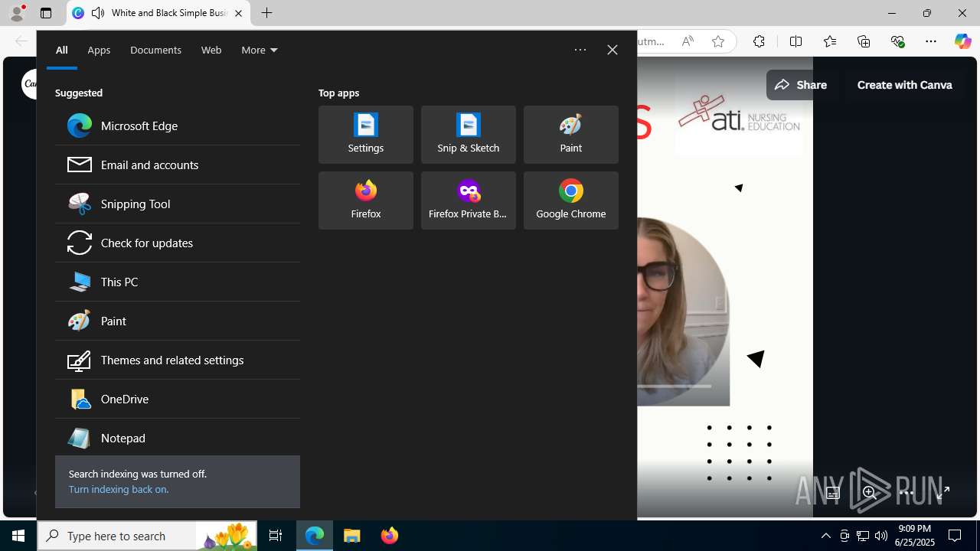Open OneDrive from suggestions
Image resolution: width=980 pixels, height=551 pixels.
tap(177, 399)
